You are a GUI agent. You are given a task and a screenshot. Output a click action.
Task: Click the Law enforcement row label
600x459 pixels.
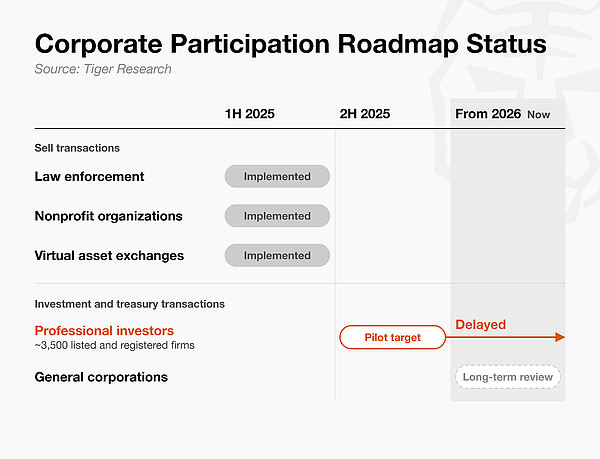click(x=89, y=176)
